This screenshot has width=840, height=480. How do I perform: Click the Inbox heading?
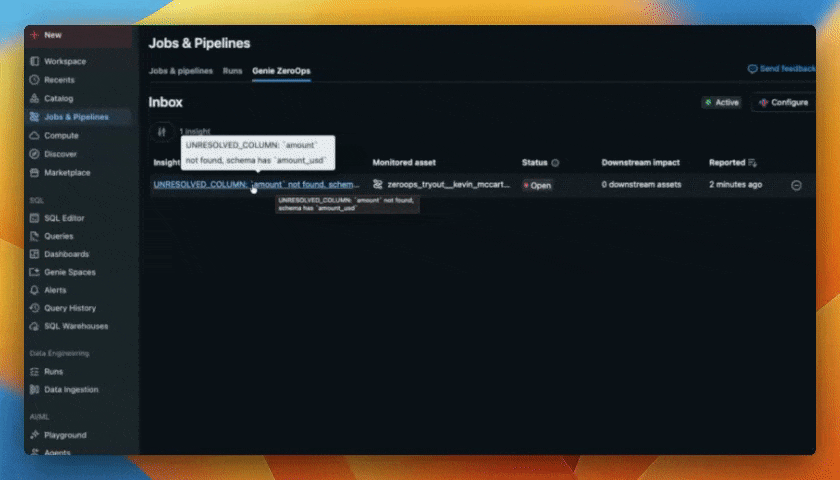point(166,102)
